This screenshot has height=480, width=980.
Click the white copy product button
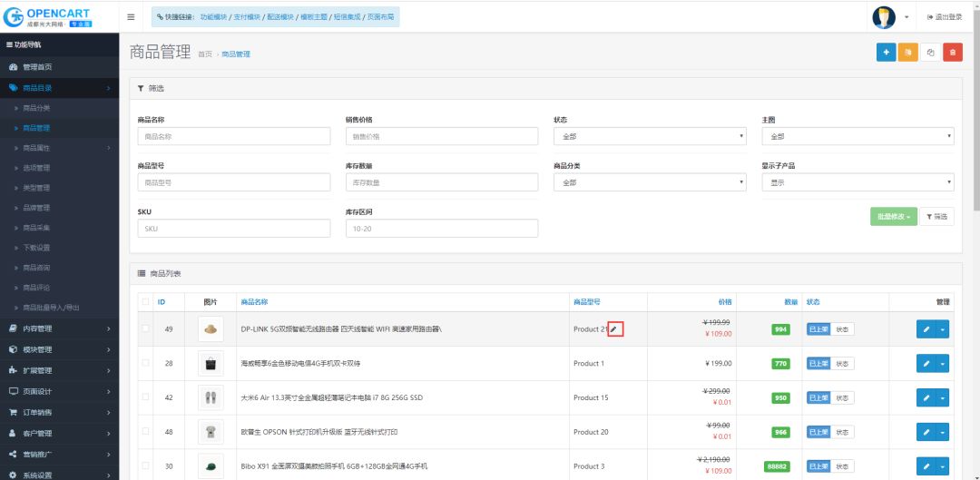point(930,53)
